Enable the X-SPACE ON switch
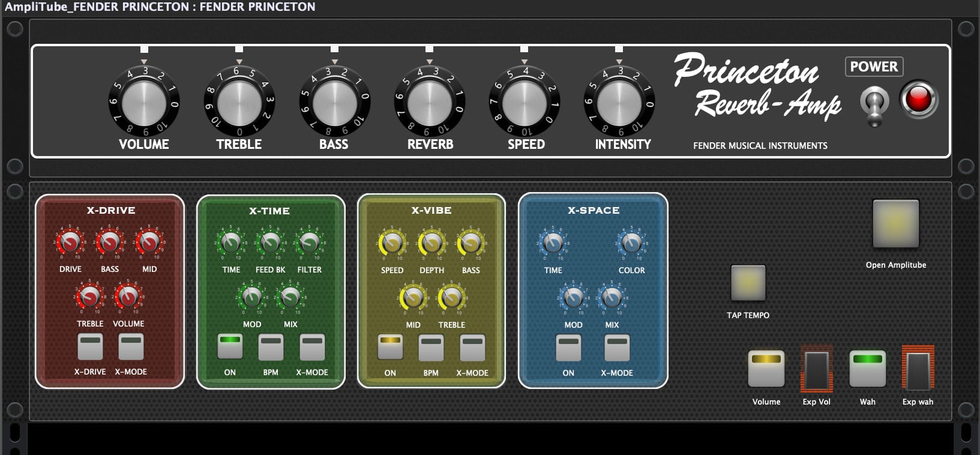 coord(568,348)
